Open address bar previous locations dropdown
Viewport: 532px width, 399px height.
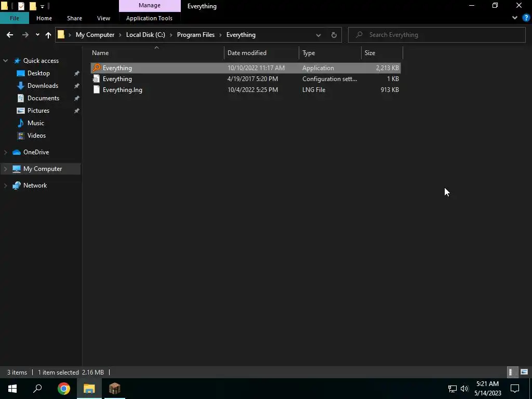pos(318,35)
